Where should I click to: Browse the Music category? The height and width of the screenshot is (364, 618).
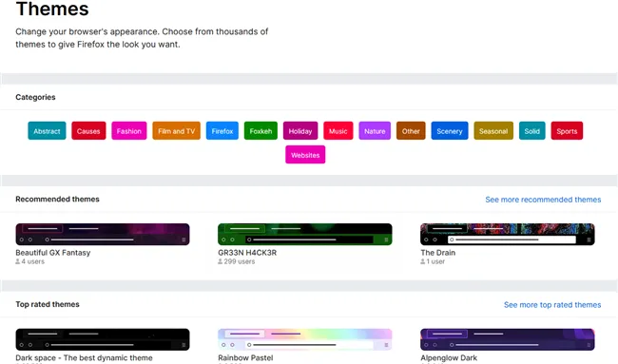coord(338,131)
